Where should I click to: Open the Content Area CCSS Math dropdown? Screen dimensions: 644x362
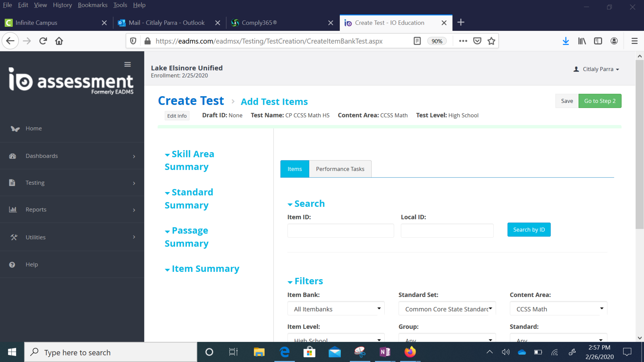tap(558, 309)
